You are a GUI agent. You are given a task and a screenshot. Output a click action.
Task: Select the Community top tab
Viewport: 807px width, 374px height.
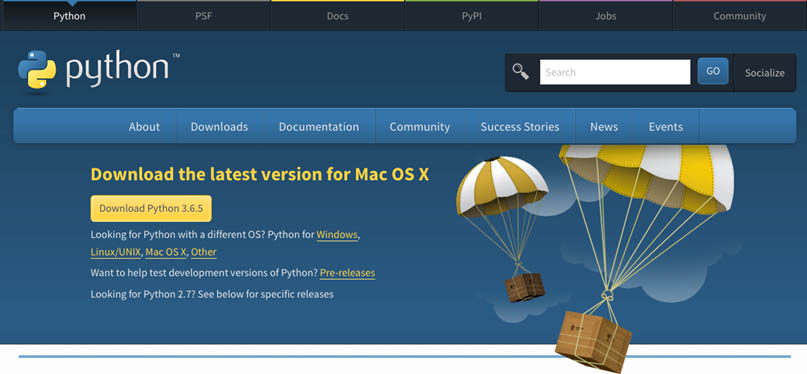click(x=740, y=16)
